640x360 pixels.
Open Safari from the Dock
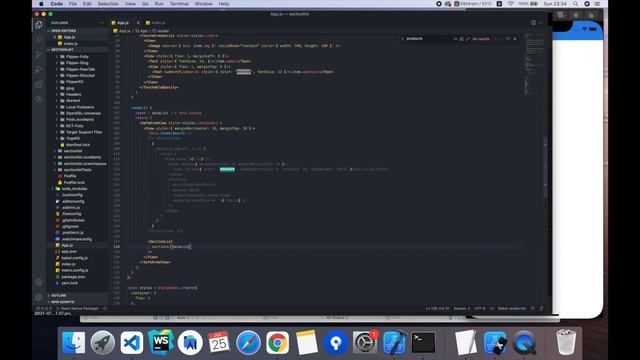pos(248,342)
